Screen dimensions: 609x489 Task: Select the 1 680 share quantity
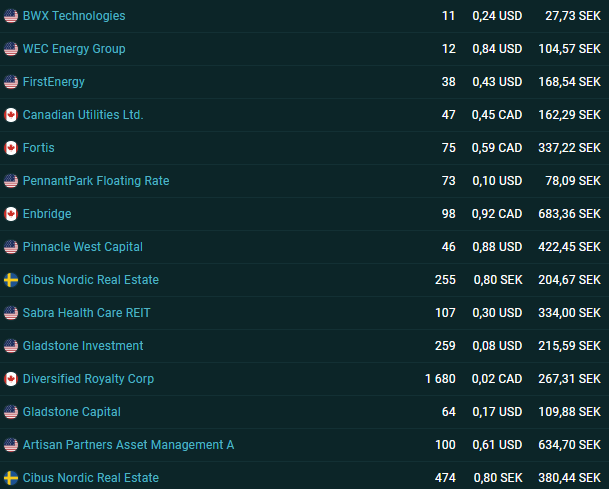(x=440, y=379)
